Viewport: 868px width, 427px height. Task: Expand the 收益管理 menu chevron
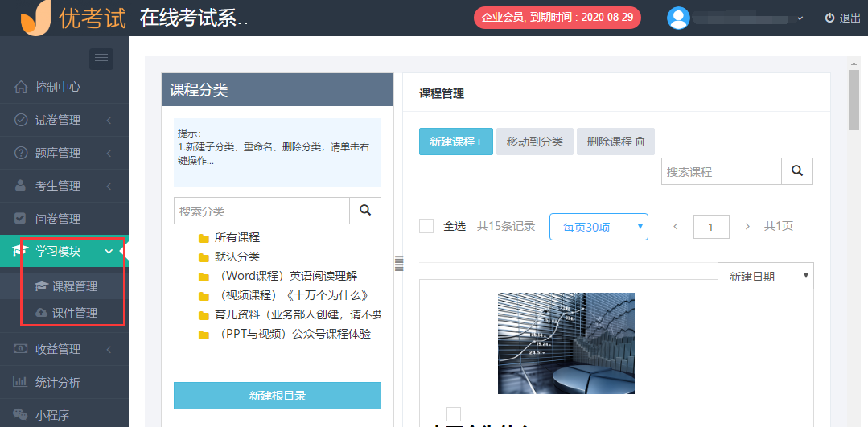point(109,349)
